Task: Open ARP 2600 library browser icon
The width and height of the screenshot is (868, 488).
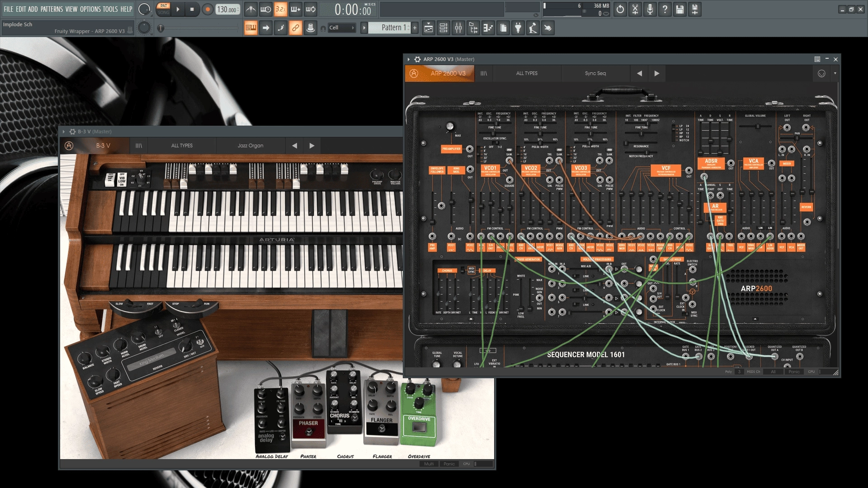Action: [x=484, y=73]
